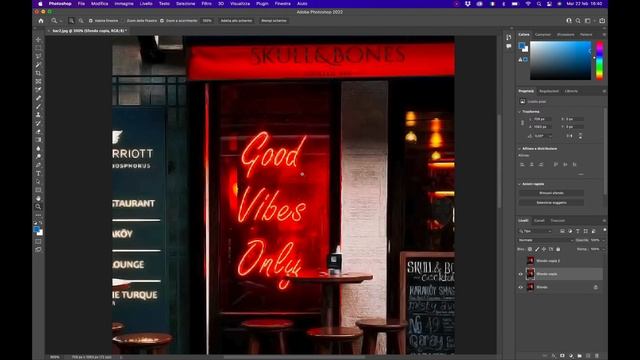
Task: Select the Eraser tool
Action: coord(38,131)
